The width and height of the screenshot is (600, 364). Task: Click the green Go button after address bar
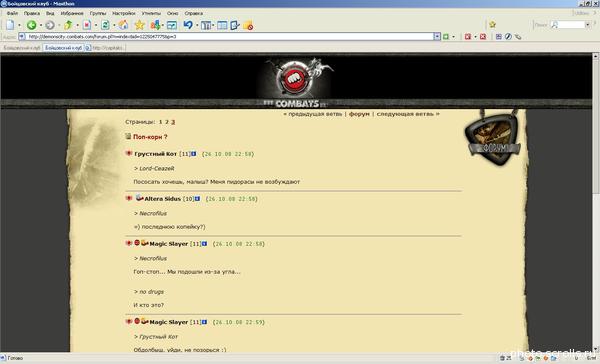pyautogui.click(x=446, y=36)
